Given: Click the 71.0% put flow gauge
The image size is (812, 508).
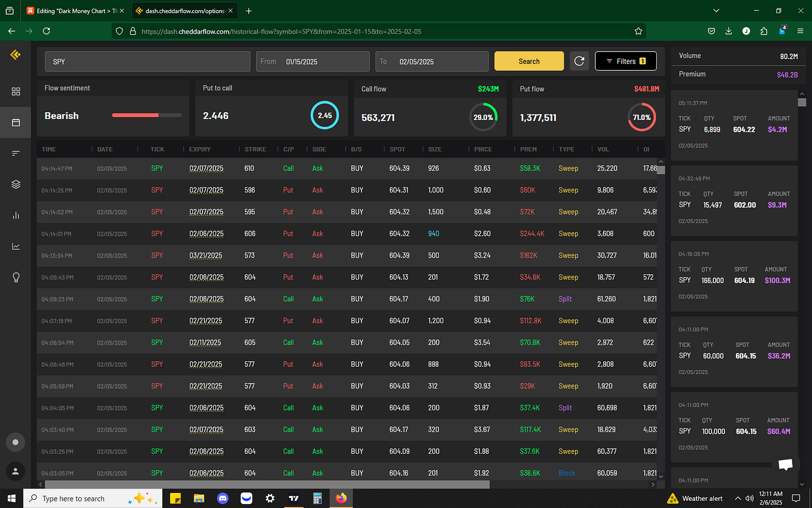Looking at the screenshot, I should [x=641, y=117].
